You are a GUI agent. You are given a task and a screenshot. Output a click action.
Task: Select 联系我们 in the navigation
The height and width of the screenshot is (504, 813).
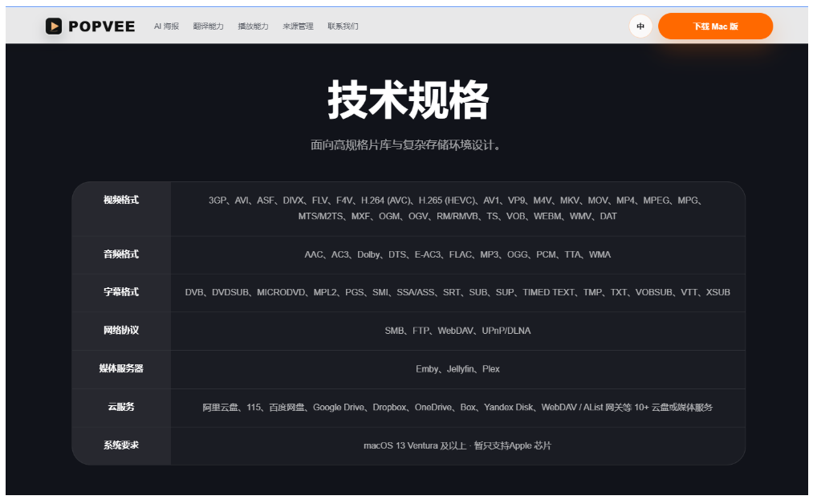(x=343, y=26)
